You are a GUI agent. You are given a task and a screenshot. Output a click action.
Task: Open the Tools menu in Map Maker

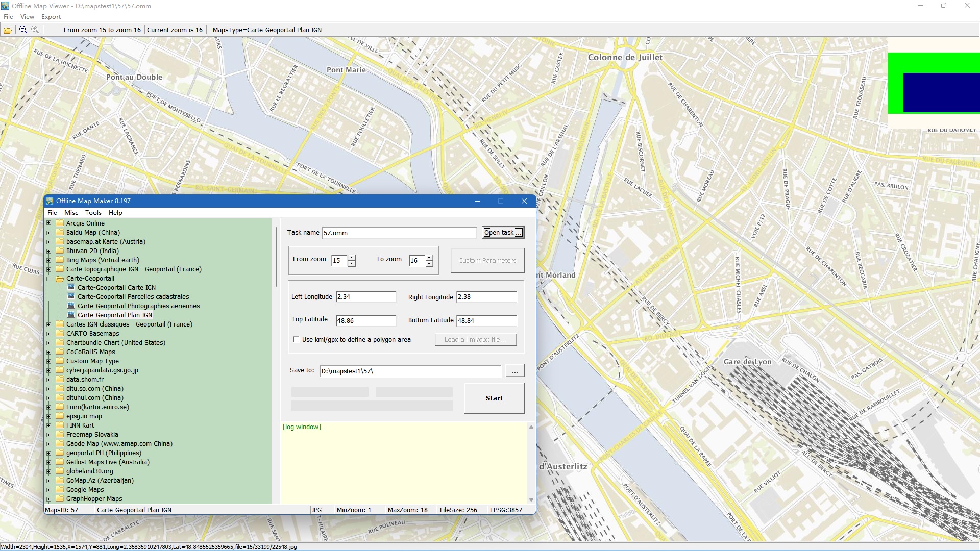pos(93,213)
